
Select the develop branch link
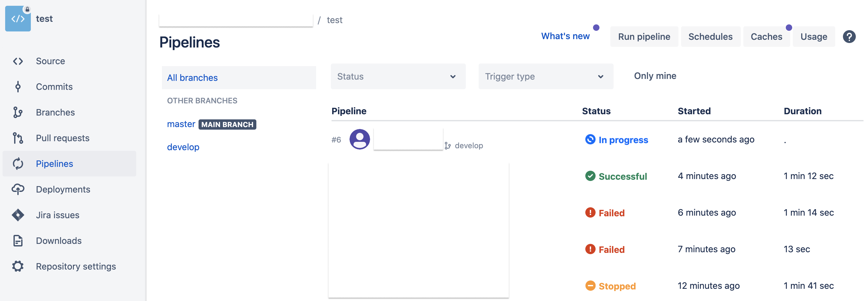[183, 147]
